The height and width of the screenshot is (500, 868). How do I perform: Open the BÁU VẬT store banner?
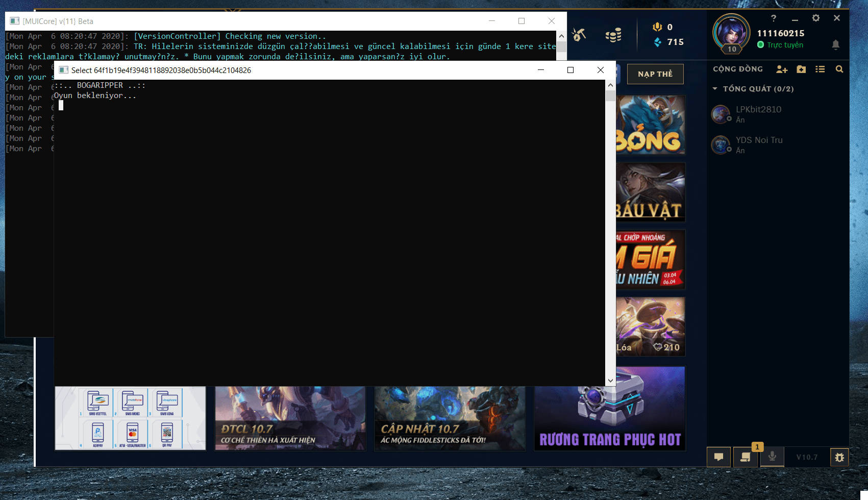point(651,193)
